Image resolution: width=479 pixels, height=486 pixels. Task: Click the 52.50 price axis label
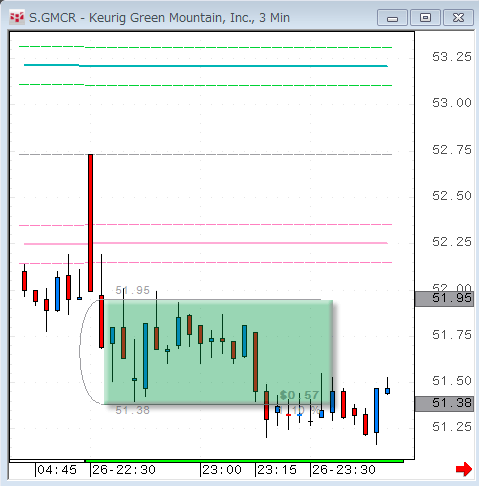(452, 196)
